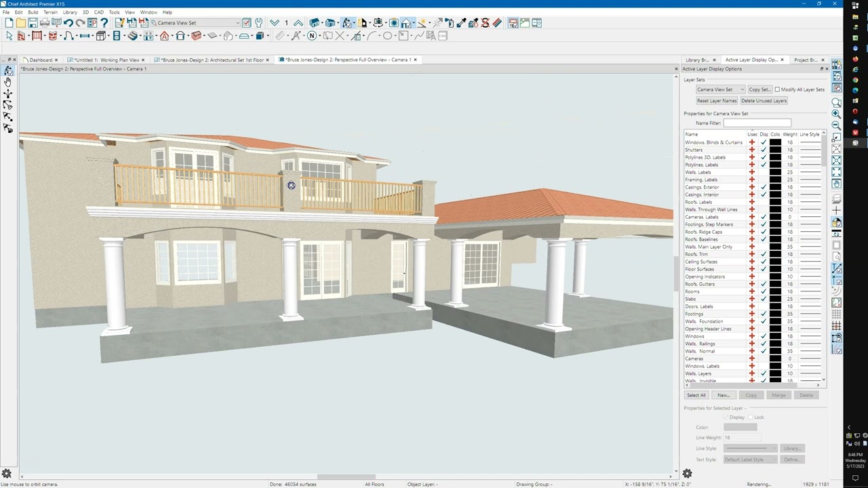The width and height of the screenshot is (868, 488).
Task: Open the CAD menu
Action: point(99,12)
